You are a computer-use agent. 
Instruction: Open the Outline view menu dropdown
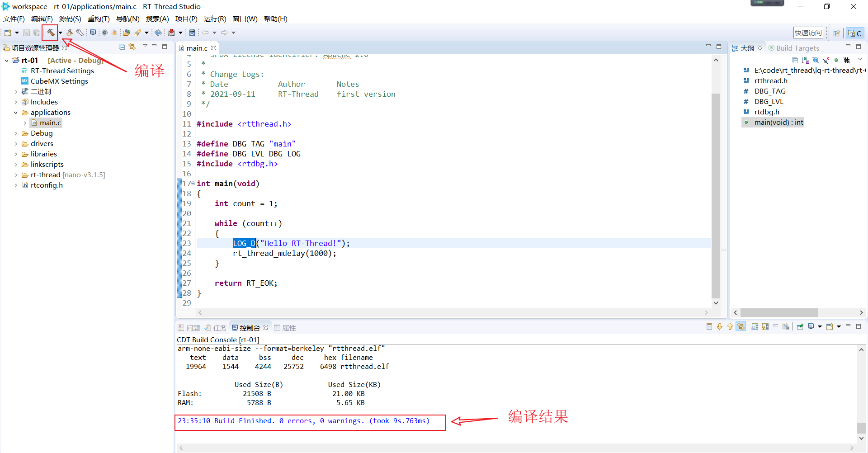click(860, 60)
